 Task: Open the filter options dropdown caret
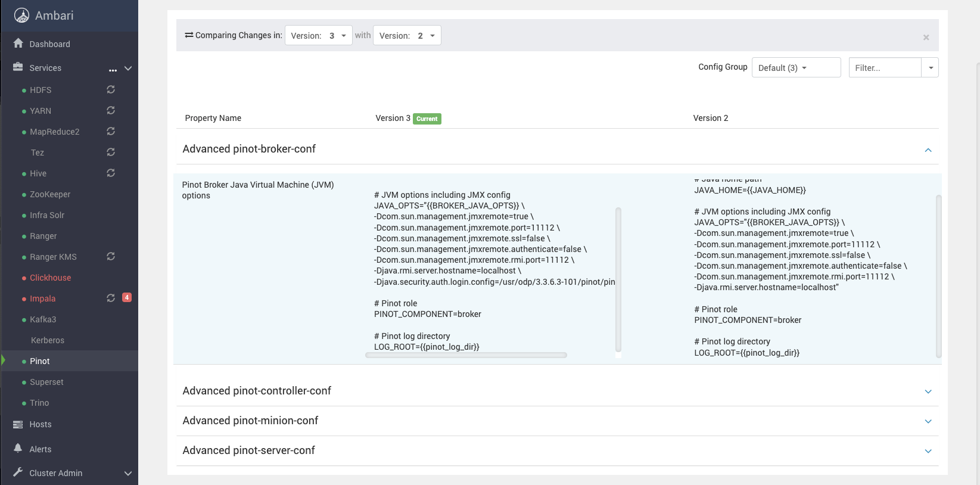931,67
